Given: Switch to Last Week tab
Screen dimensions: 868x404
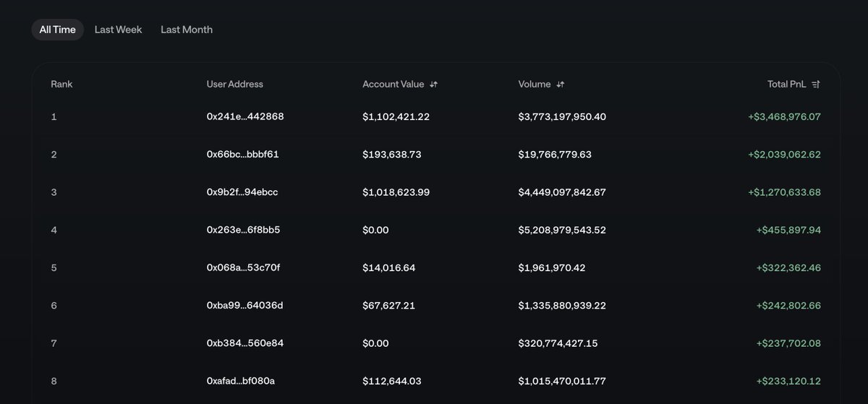Looking at the screenshot, I should click(x=118, y=30).
